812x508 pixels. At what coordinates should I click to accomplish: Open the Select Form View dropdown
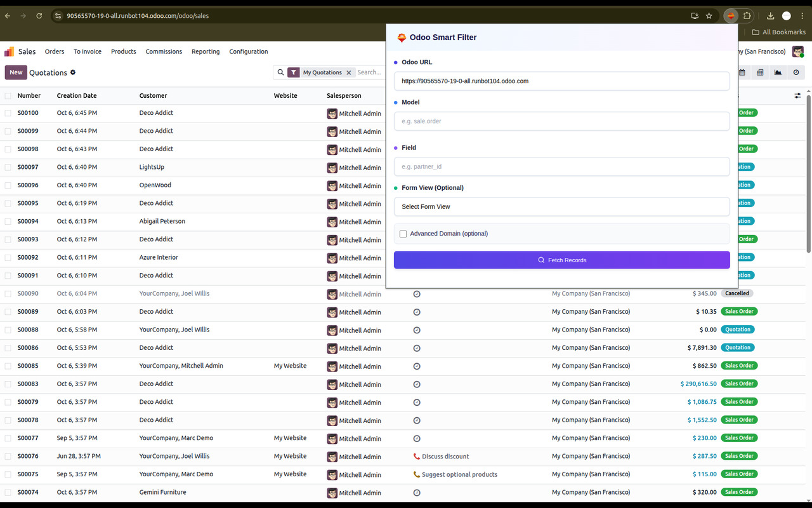[561, 206]
